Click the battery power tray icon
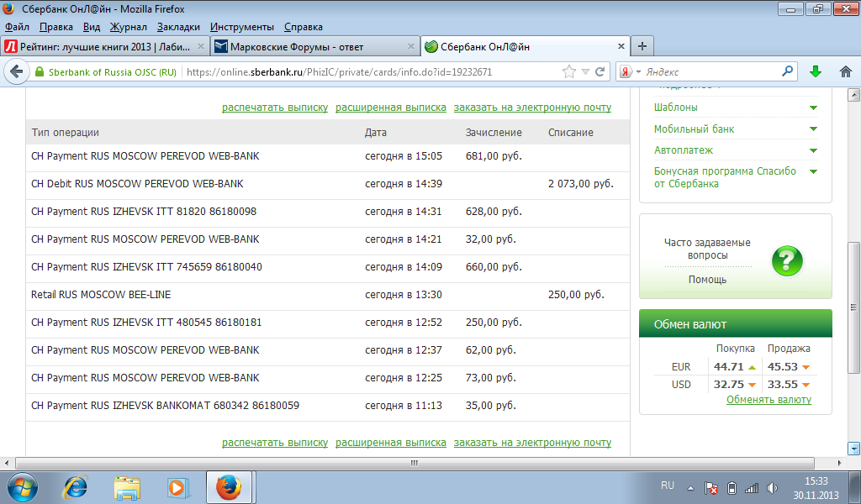 [732, 487]
